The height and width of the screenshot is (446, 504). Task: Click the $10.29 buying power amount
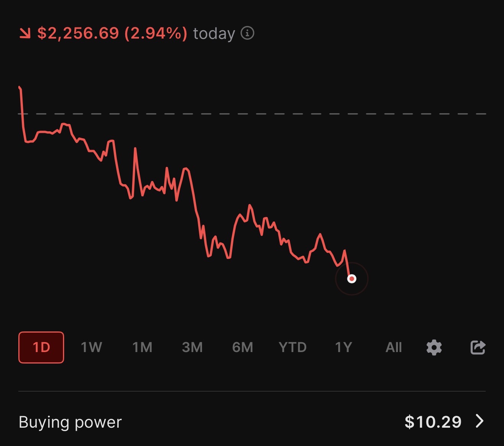(x=433, y=422)
